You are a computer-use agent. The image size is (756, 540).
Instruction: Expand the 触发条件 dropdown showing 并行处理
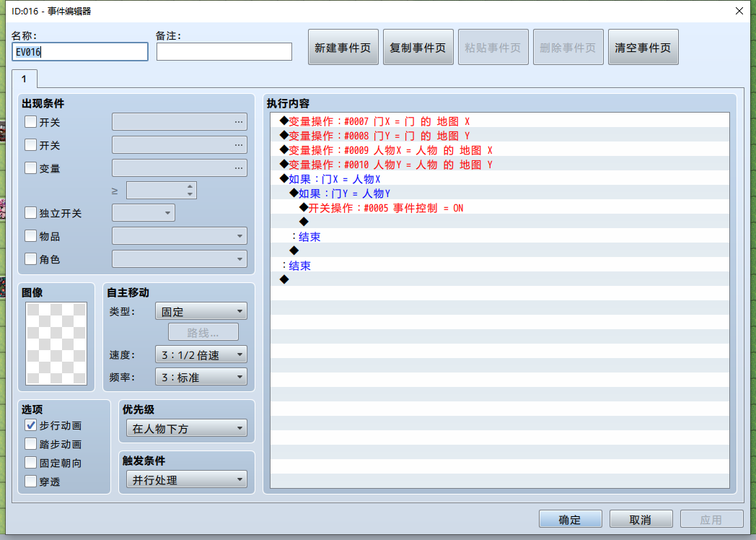(187, 479)
